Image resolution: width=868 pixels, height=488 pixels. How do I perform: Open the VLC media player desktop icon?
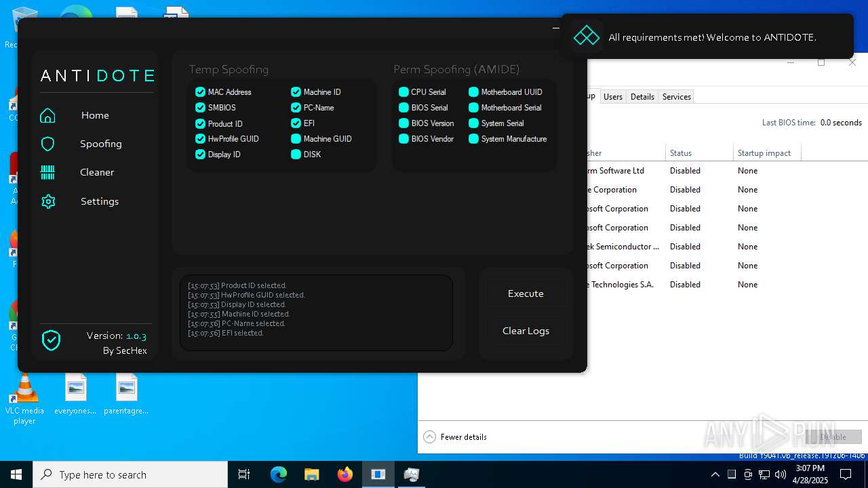(24, 399)
